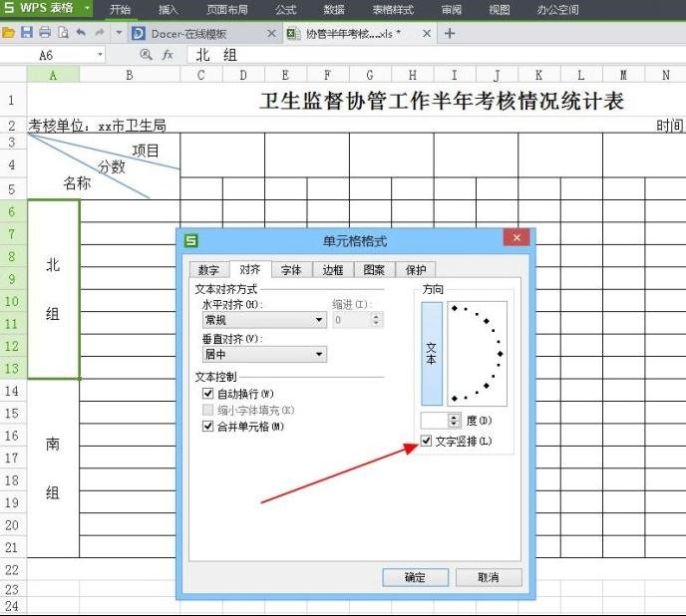Switch to 图案 tab in dialog
This screenshot has height=616, width=686.
(x=374, y=270)
